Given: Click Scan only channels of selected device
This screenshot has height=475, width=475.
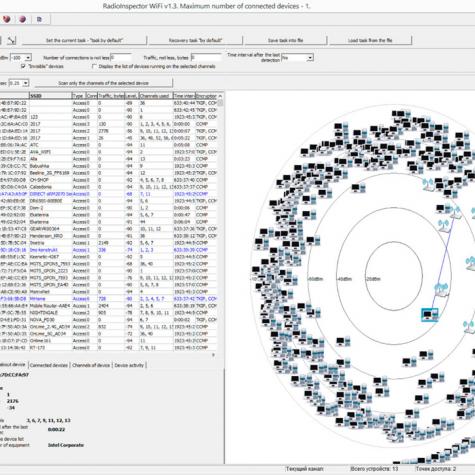Looking at the screenshot, I should tap(104, 83).
